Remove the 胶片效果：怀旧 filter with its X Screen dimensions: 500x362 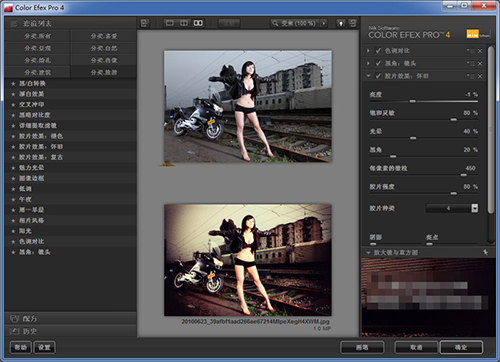[480, 76]
